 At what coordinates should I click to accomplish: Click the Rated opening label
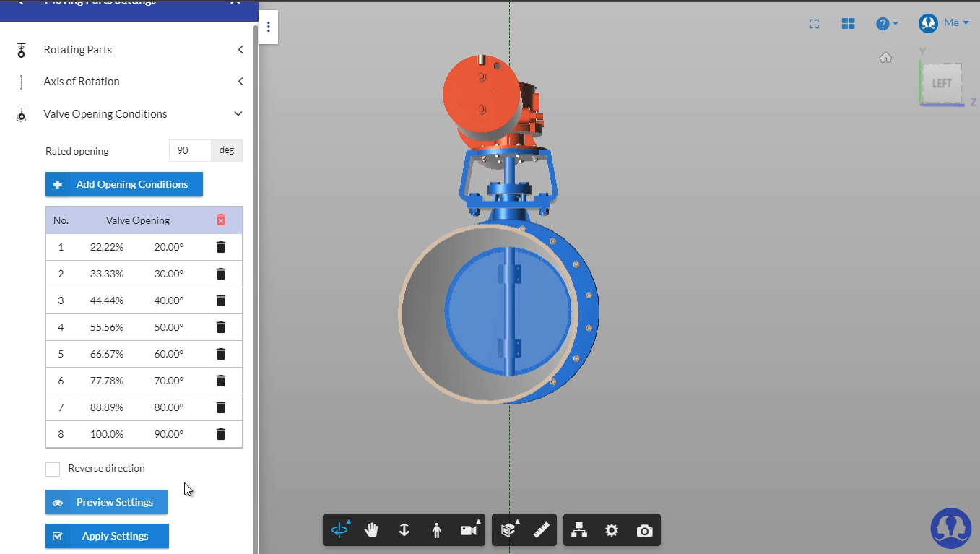(x=77, y=151)
